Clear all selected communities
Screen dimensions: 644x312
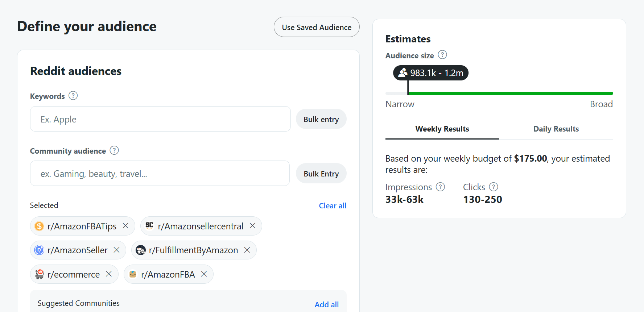pyautogui.click(x=333, y=205)
